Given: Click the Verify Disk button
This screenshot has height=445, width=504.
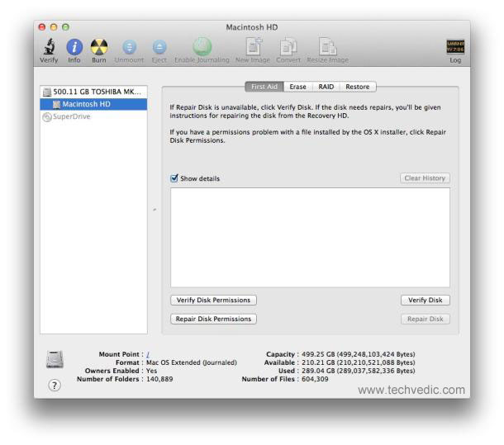Looking at the screenshot, I should (x=426, y=300).
